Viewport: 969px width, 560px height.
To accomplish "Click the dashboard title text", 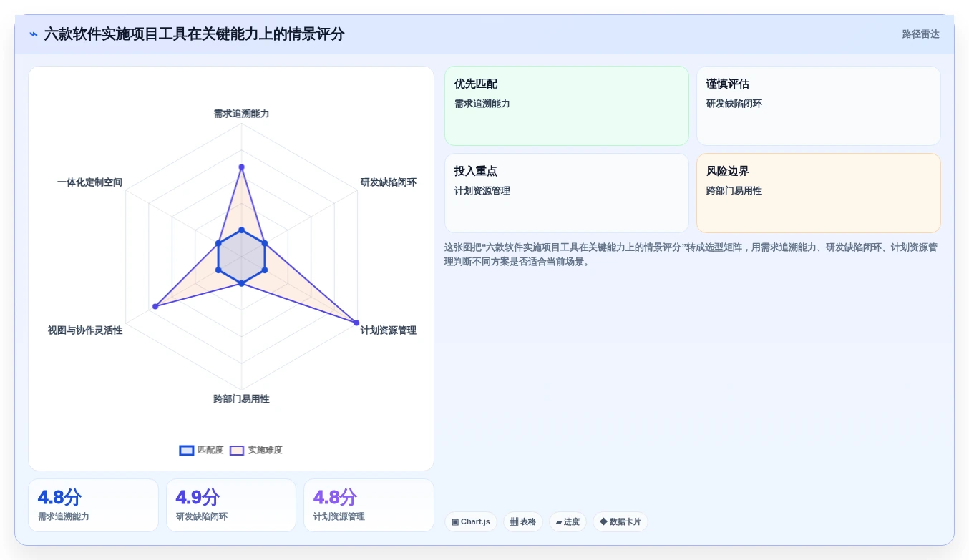I will (194, 34).
